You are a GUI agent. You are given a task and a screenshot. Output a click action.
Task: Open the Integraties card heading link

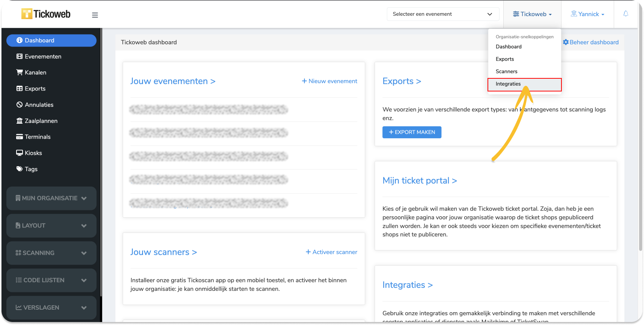[x=408, y=285]
